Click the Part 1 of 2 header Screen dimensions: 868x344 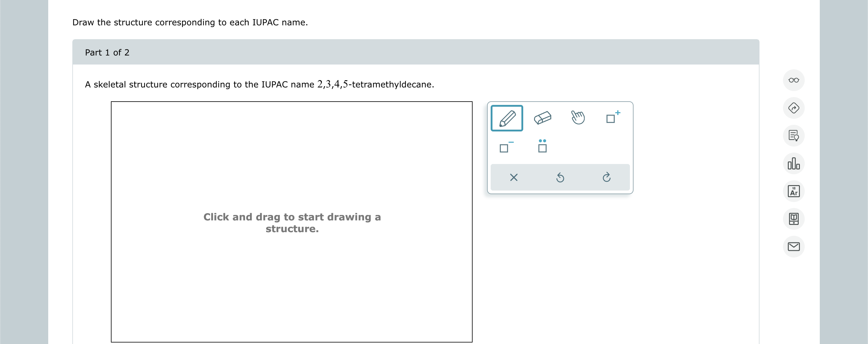[x=107, y=52]
